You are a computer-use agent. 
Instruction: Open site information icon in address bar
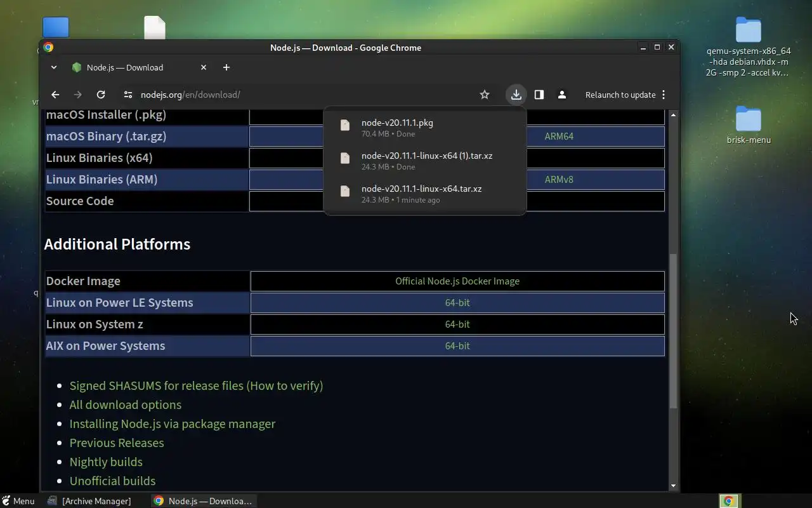click(128, 95)
